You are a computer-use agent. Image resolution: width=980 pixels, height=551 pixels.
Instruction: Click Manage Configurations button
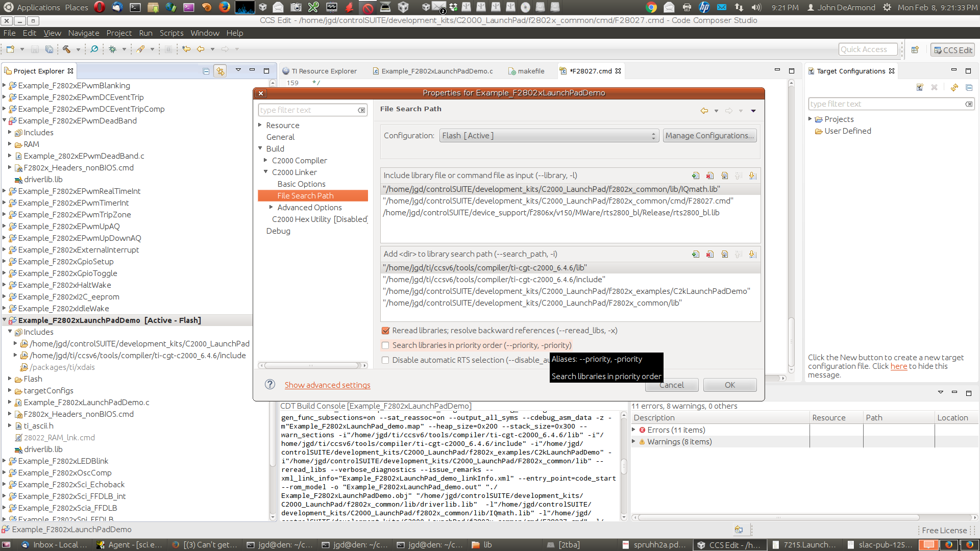click(709, 136)
